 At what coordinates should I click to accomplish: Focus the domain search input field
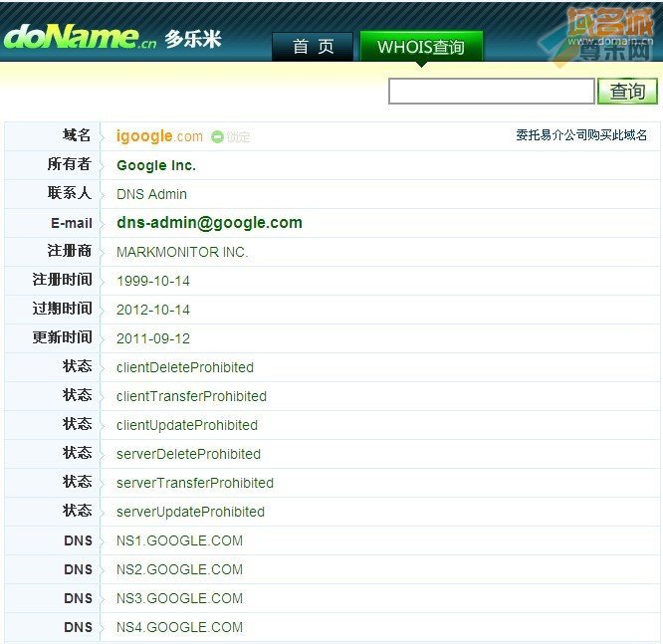[492, 91]
